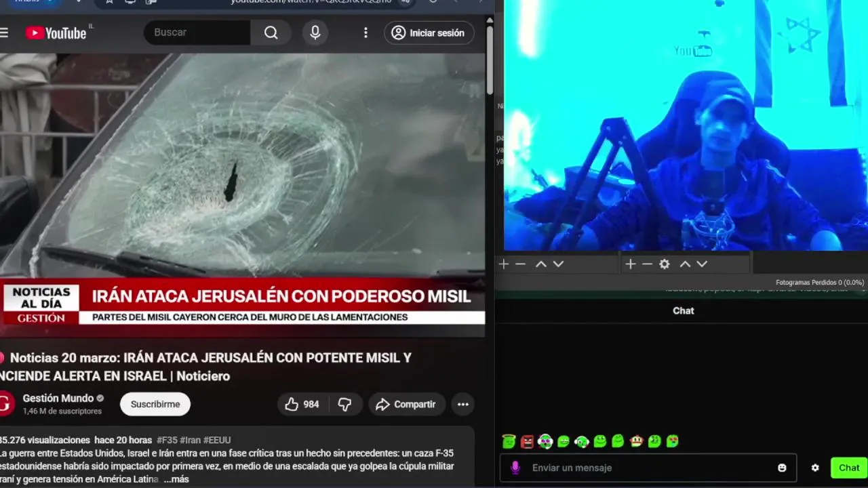Pick the green halo emote

coord(509,441)
